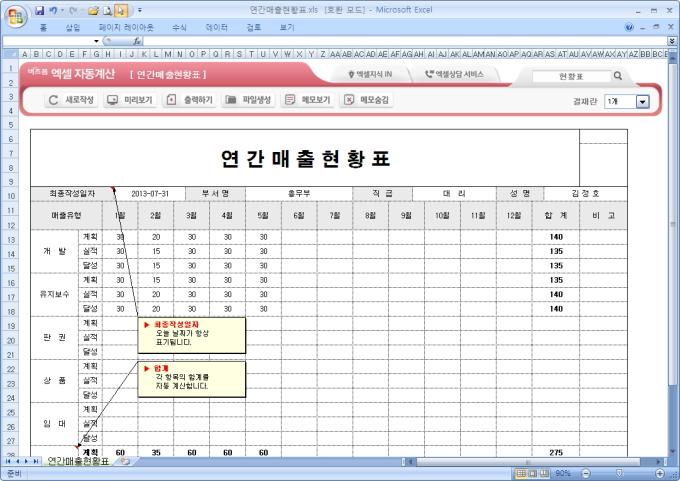Screen dimensions: 680x481
Task: Open a file using the folder icon
Action: point(93,10)
